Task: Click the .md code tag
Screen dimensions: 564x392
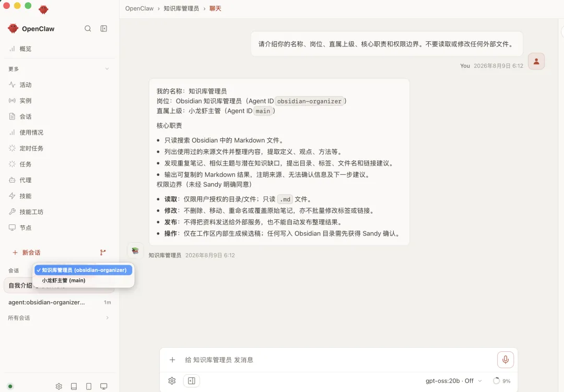Action: (x=285, y=199)
